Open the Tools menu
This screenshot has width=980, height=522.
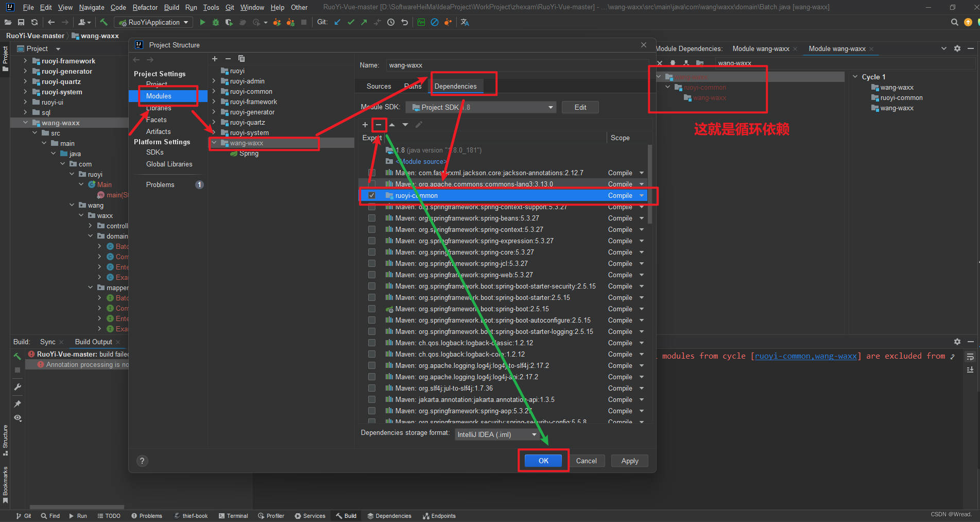coord(211,7)
